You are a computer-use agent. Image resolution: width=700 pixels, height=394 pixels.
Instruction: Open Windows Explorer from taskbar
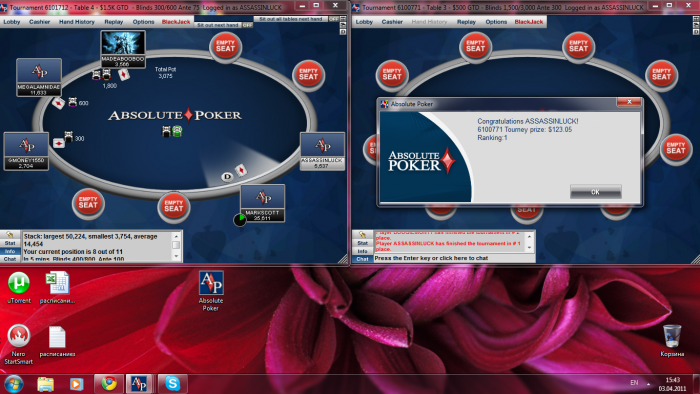pyautogui.click(x=46, y=384)
